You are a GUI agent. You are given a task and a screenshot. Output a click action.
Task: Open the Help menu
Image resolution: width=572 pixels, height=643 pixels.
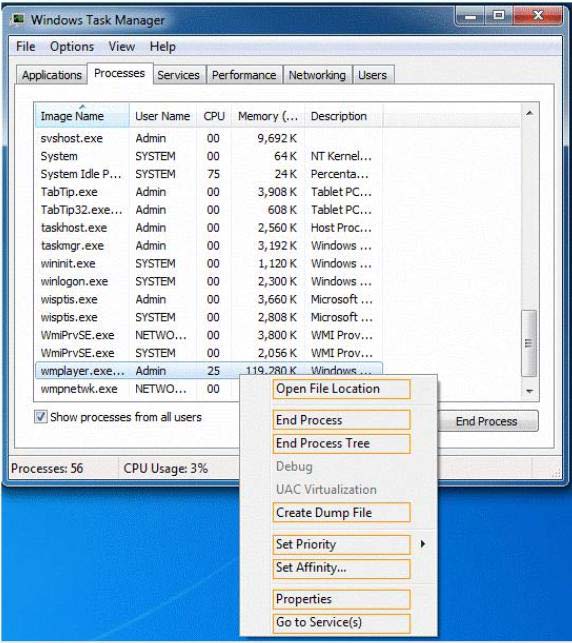[162, 47]
